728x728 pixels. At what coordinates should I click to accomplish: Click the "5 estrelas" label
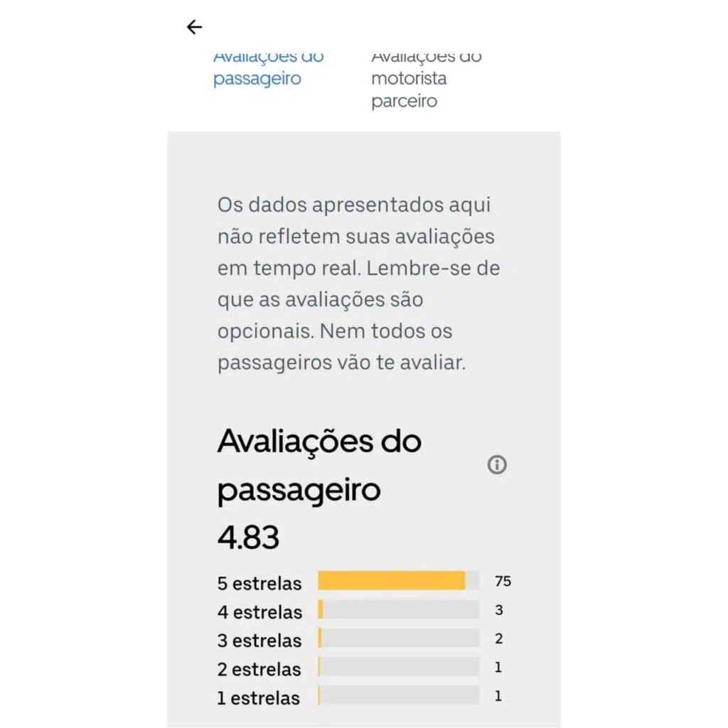[x=259, y=584]
